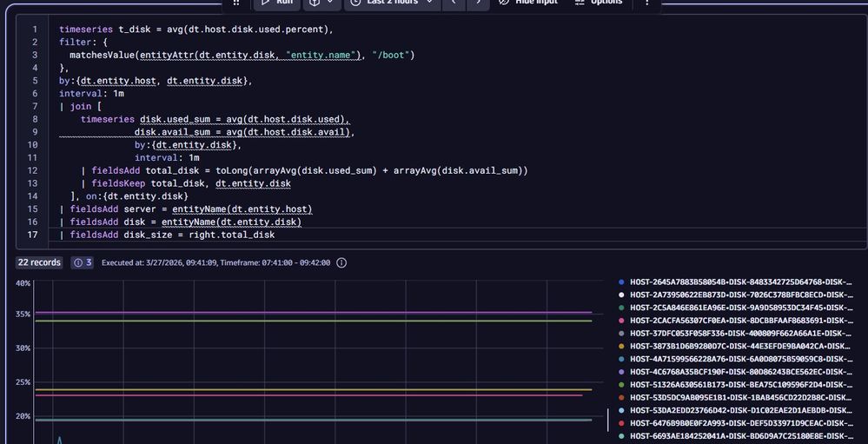
Task: Grab the section drag handle dots
Action: coord(236,3)
